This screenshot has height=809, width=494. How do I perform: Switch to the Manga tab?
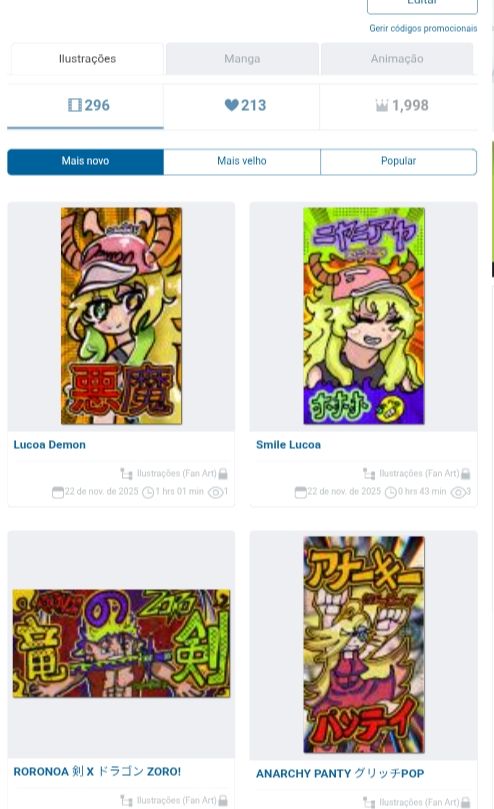(x=242, y=59)
